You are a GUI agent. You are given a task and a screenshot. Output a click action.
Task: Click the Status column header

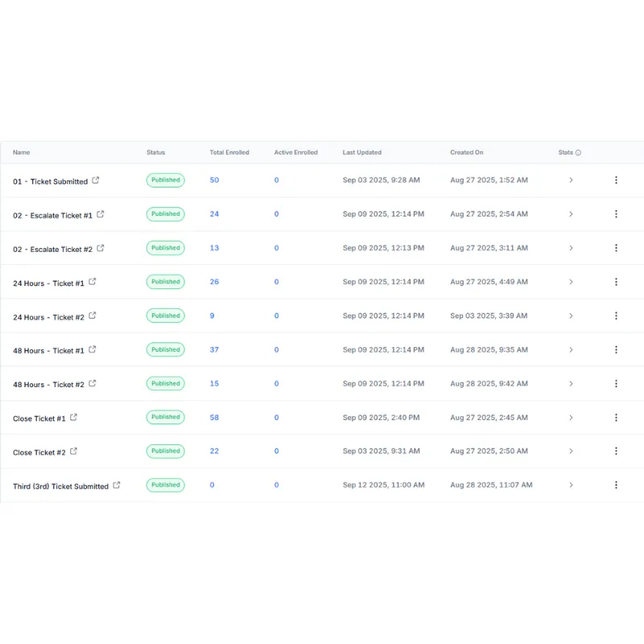click(x=155, y=152)
